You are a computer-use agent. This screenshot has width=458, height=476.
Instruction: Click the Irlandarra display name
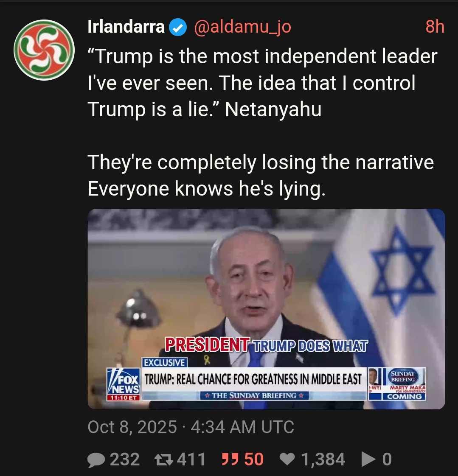[126, 27]
